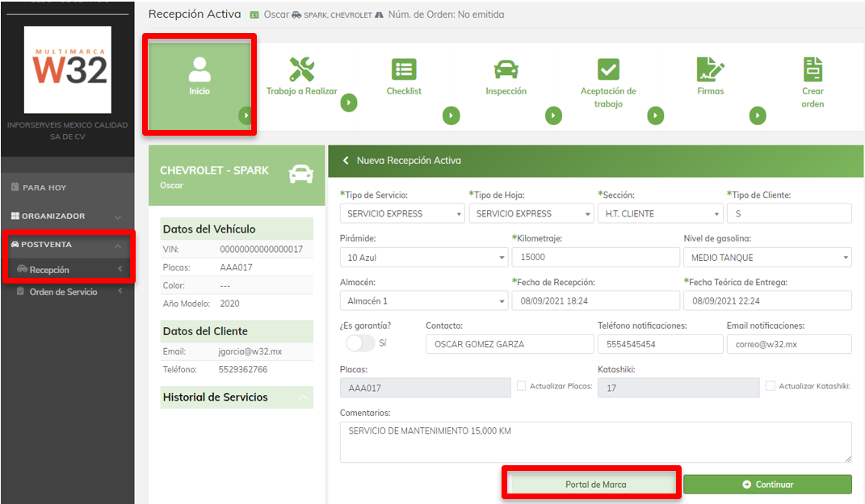The height and width of the screenshot is (504, 865).
Task: Enable the Actualizar Katashiki checkbox
Action: [x=770, y=386]
